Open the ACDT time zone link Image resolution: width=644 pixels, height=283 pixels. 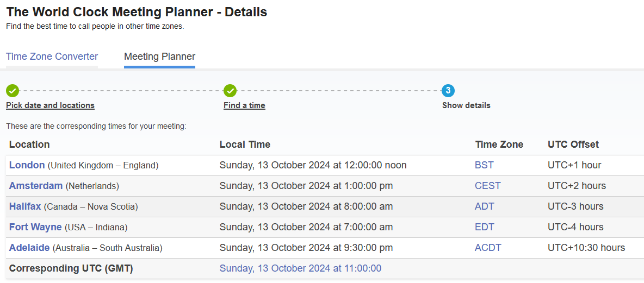(x=488, y=248)
